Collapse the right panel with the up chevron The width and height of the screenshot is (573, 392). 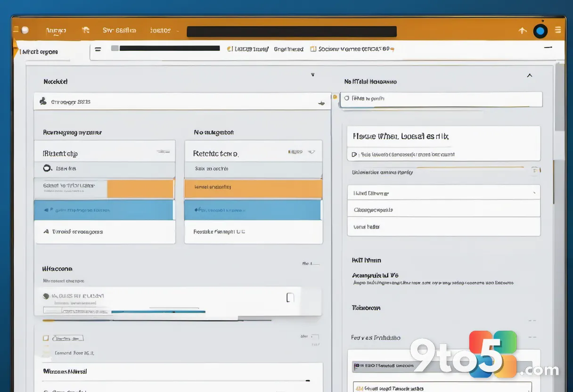(x=529, y=75)
